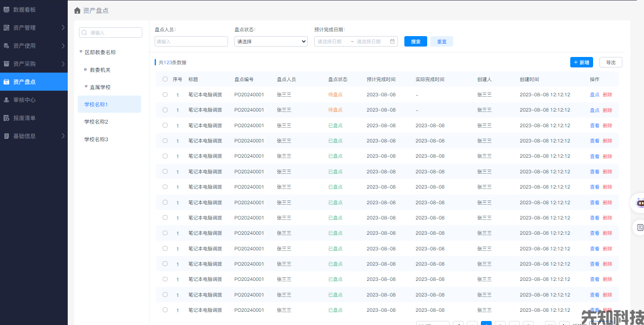The height and width of the screenshot is (325, 644).
Task: Expand the 教委机关 tree node arrow
Action: click(x=85, y=69)
